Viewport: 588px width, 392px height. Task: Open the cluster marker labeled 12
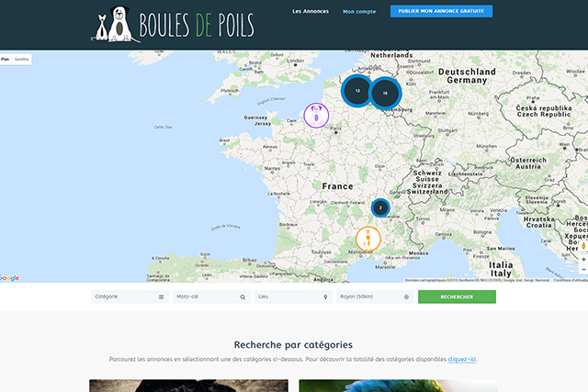click(x=357, y=91)
